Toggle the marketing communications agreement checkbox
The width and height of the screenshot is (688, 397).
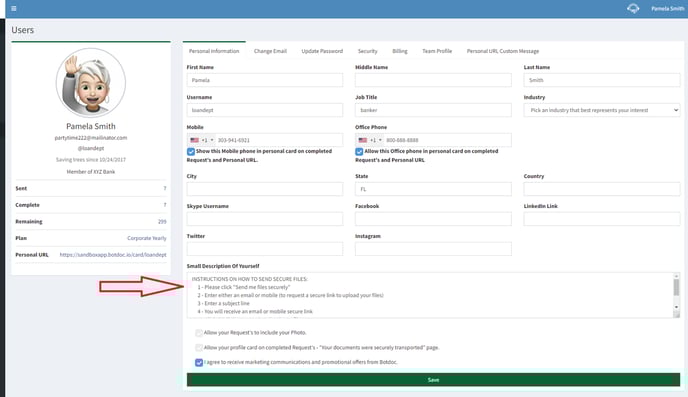click(199, 362)
